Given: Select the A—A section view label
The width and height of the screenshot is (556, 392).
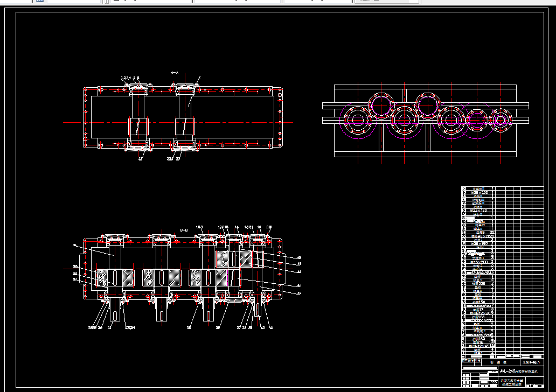Looking at the screenshot, I should pos(175,73).
